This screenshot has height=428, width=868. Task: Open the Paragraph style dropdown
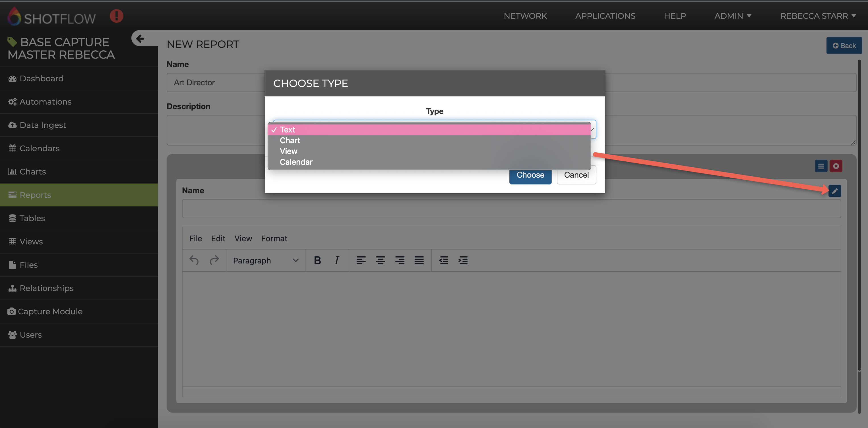266,260
